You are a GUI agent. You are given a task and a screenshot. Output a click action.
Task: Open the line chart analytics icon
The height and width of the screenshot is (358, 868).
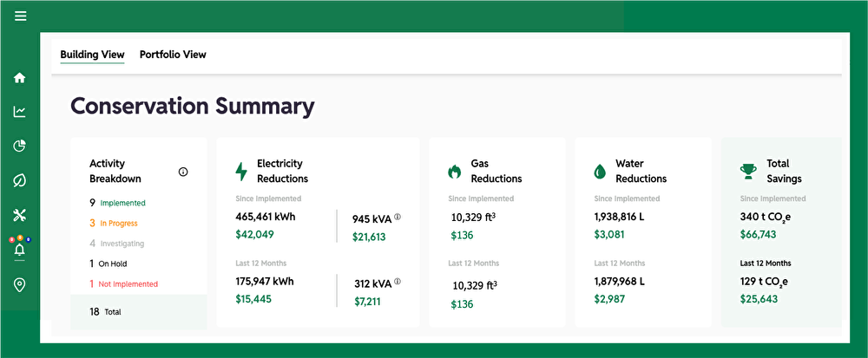[20, 111]
